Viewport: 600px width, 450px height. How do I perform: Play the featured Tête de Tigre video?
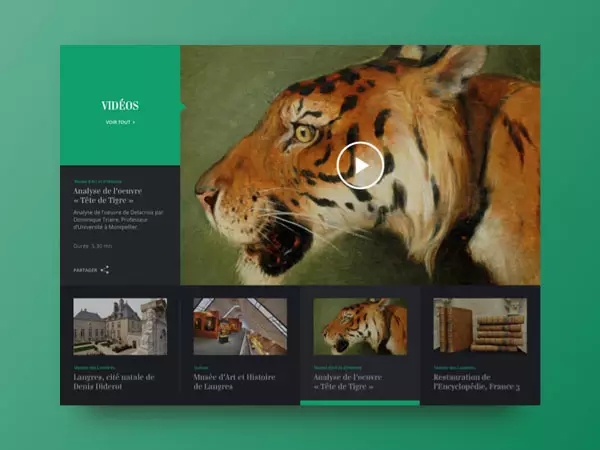tap(360, 165)
